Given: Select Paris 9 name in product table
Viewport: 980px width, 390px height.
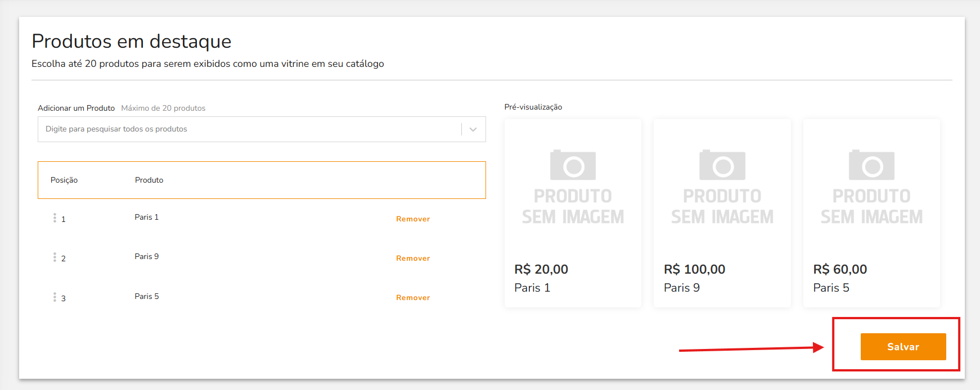Looking at the screenshot, I should pyautogui.click(x=147, y=257).
